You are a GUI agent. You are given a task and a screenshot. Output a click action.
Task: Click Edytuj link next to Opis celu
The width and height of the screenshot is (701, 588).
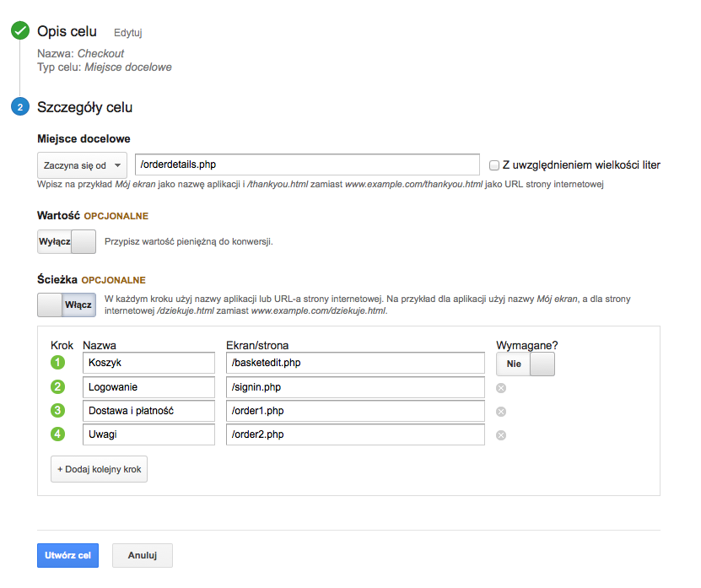pyautogui.click(x=128, y=33)
